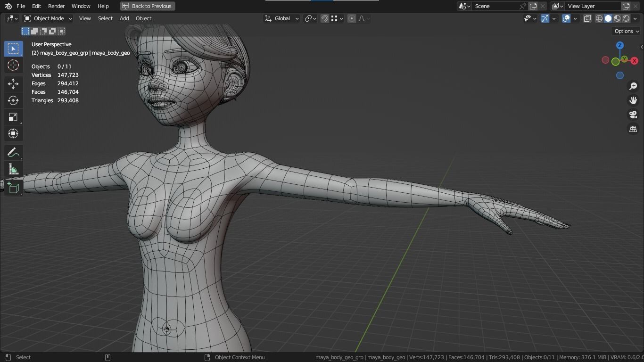
Task: Click the green negative Y gizmo circle
Action: [x=615, y=62]
